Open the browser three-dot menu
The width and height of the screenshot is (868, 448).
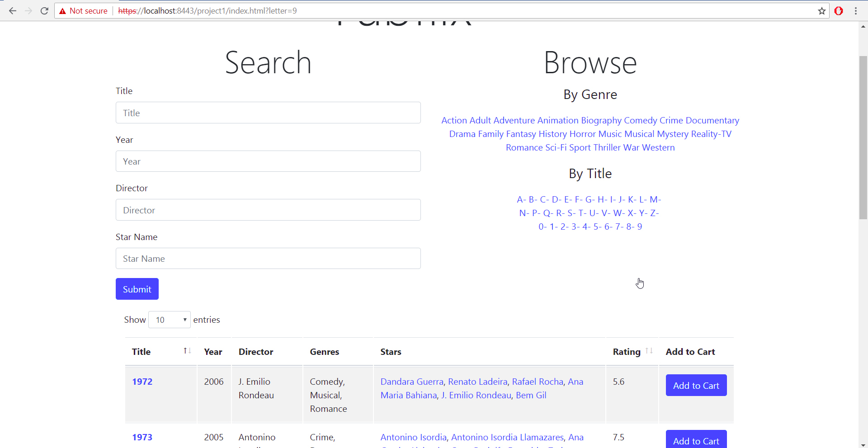coord(856,11)
